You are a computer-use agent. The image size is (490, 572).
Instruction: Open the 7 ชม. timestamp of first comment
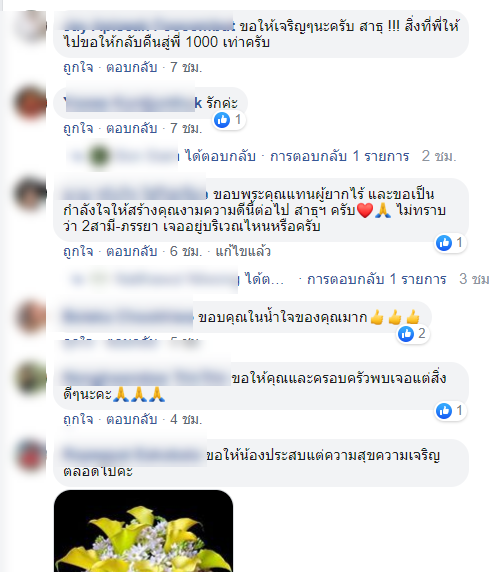coord(186,67)
